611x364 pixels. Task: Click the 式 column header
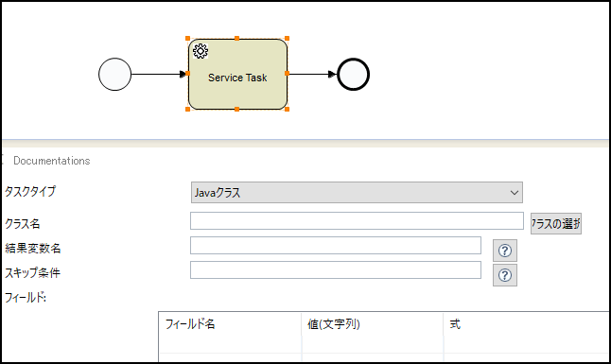[455, 324]
